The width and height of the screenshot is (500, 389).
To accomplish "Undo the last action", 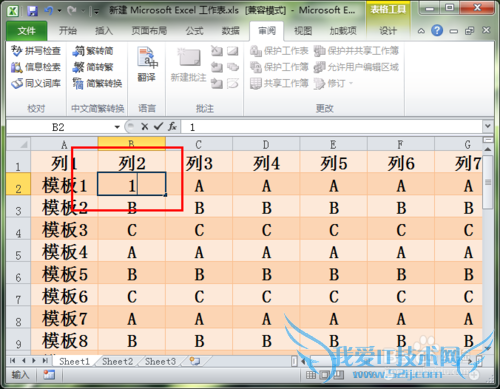I will (49, 11).
